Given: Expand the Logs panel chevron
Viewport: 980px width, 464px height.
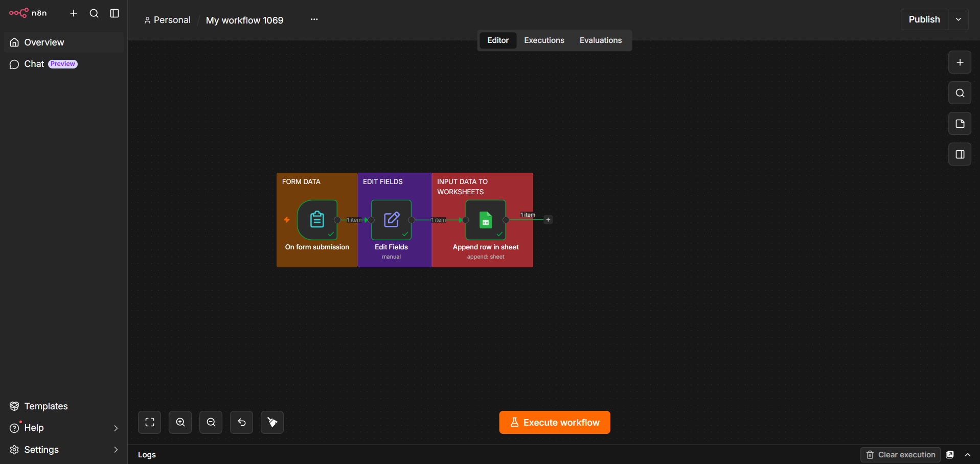Looking at the screenshot, I should [x=968, y=455].
